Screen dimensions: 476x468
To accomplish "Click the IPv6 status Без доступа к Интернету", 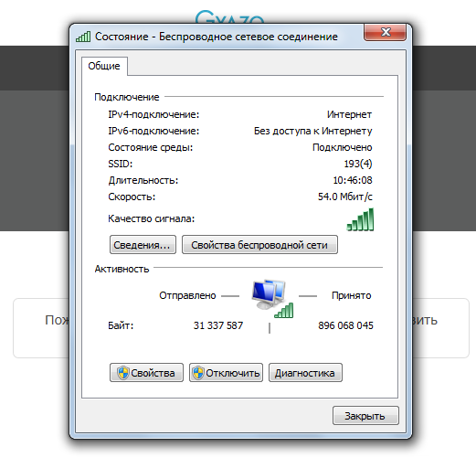I will pyautogui.click(x=313, y=131).
